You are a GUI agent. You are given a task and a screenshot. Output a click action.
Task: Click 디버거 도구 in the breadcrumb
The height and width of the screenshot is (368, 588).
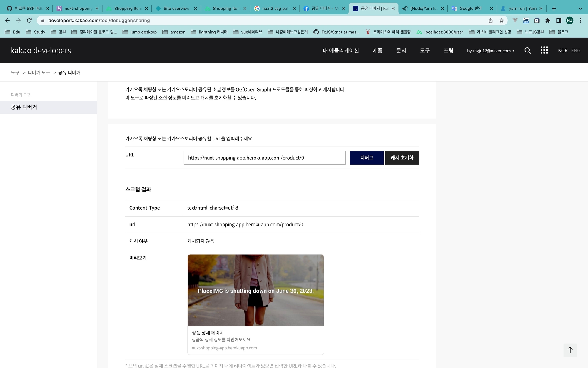click(39, 72)
